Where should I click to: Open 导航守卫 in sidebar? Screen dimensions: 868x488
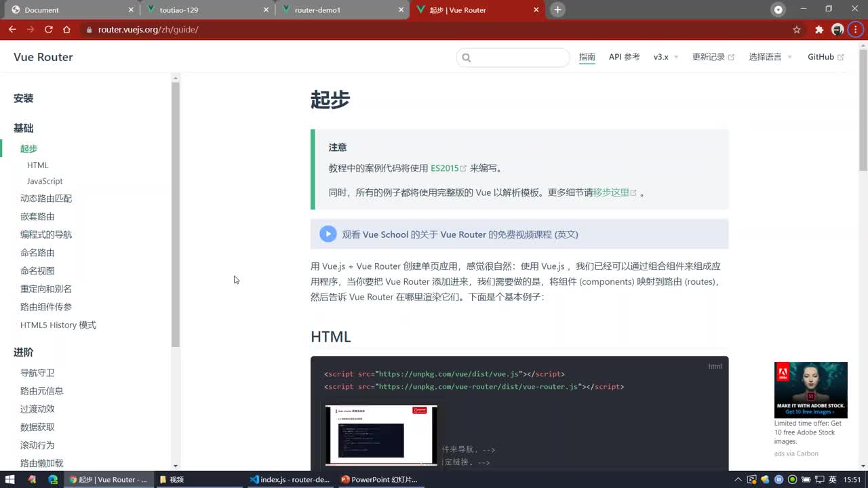click(37, 373)
